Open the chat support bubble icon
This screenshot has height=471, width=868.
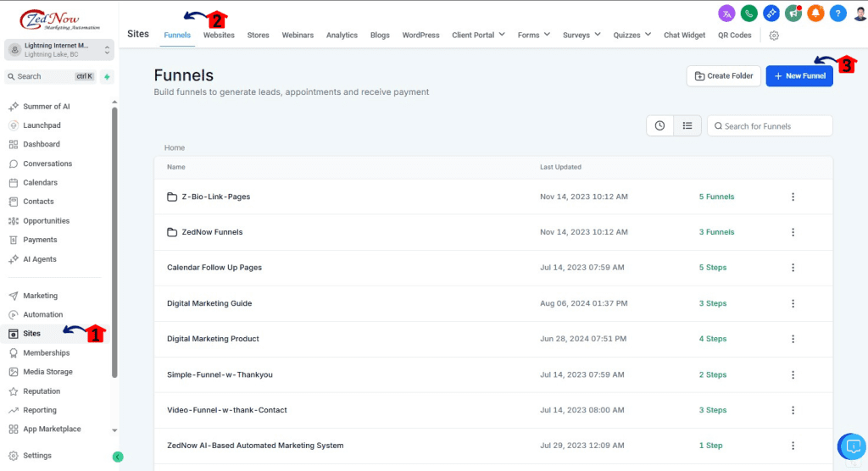[853, 446]
